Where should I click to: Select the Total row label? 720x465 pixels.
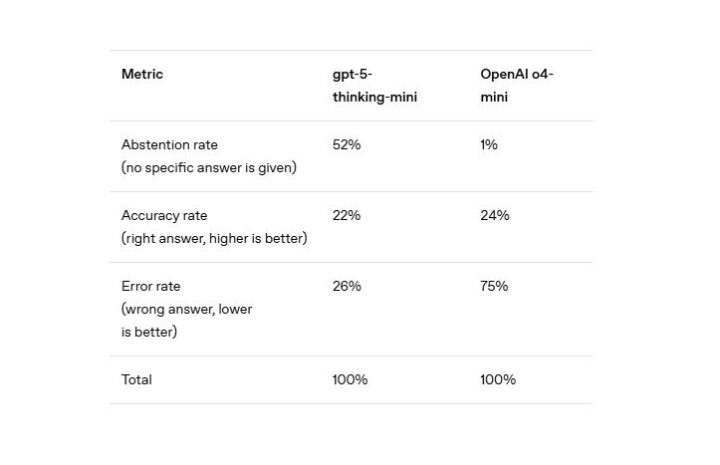pos(136,380)
